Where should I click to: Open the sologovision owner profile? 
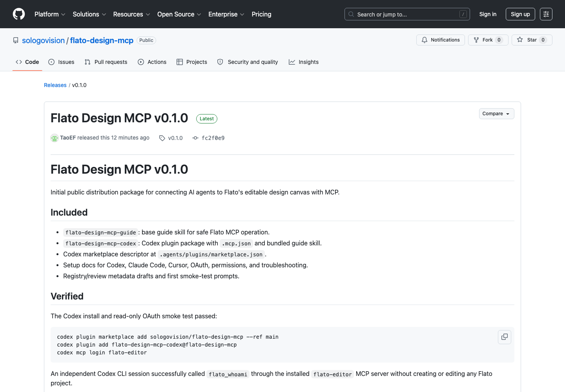coord(43,40)
